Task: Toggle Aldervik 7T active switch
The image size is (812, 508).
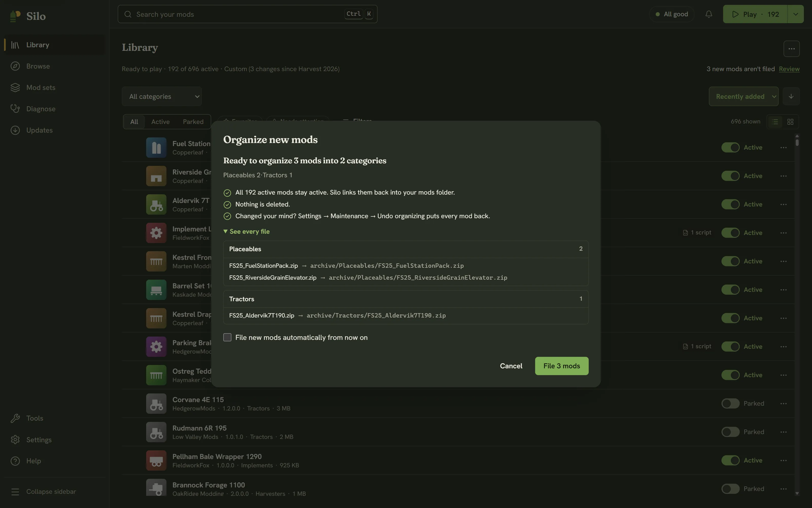Action: (731, 205)
